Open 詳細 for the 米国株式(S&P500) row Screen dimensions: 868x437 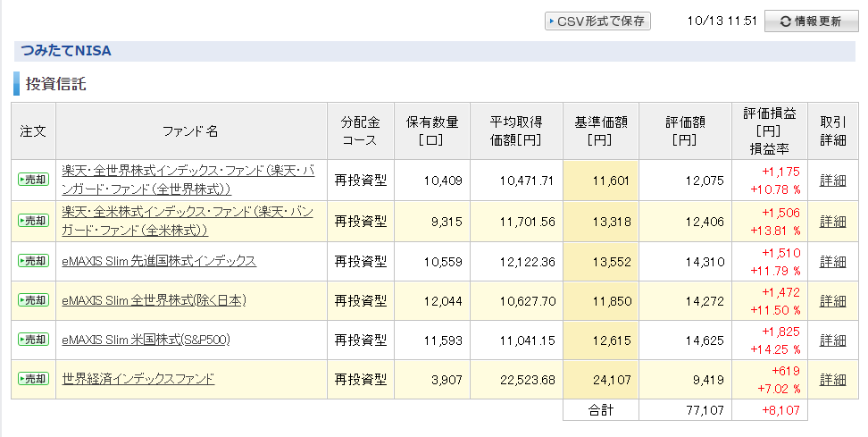832,340
